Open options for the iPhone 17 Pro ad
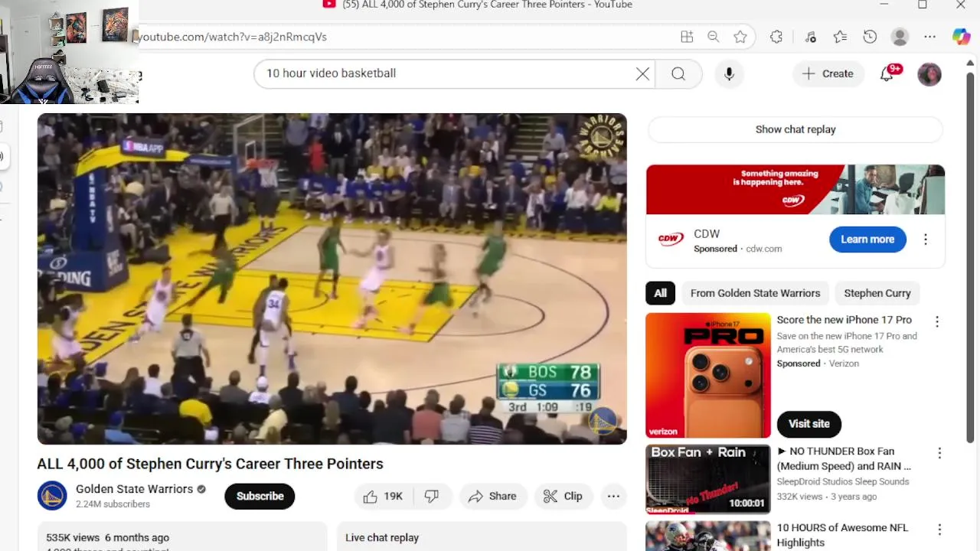Screen dimensions: 980x551 (937, 322)
